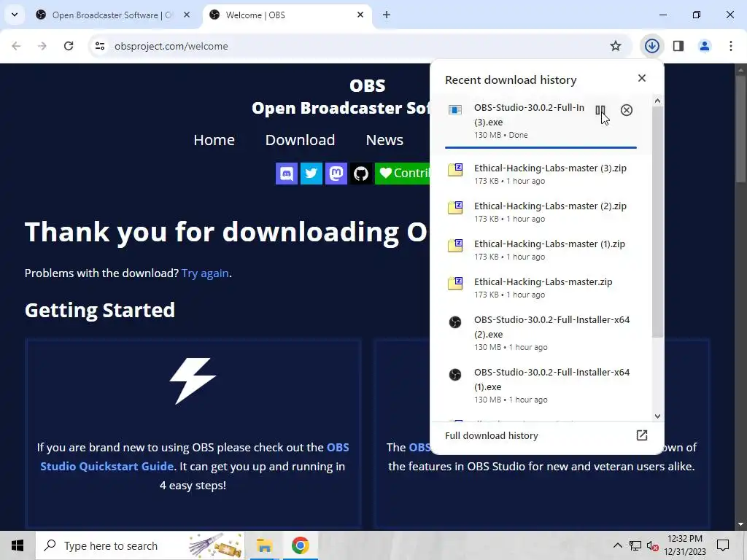
Task: Close the Welcome | OBS tab
Action: click(x=360, y=15)
